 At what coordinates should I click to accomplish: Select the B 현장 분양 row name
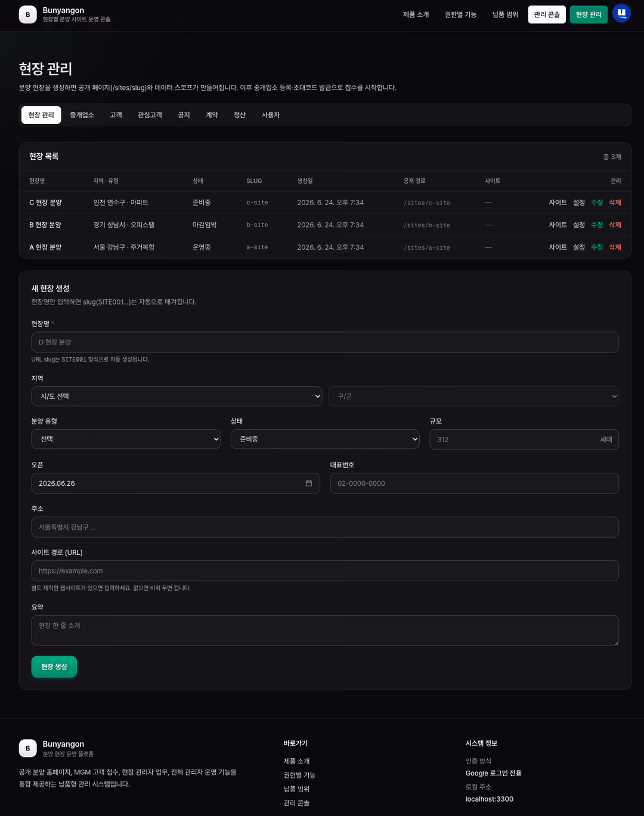(x=45, y=225)
